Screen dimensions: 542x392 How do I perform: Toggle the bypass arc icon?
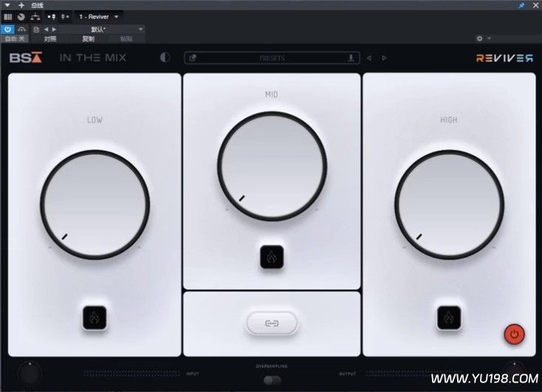(x=21, y=30)
